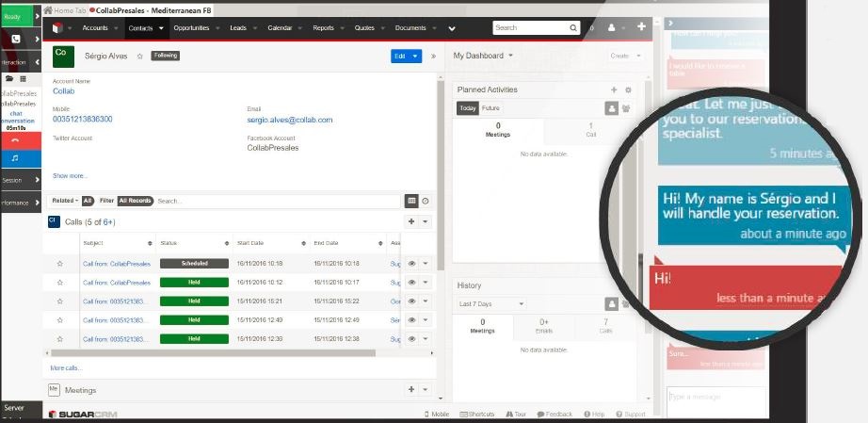Open the Edit button dropdown arrow

point(415,56)
